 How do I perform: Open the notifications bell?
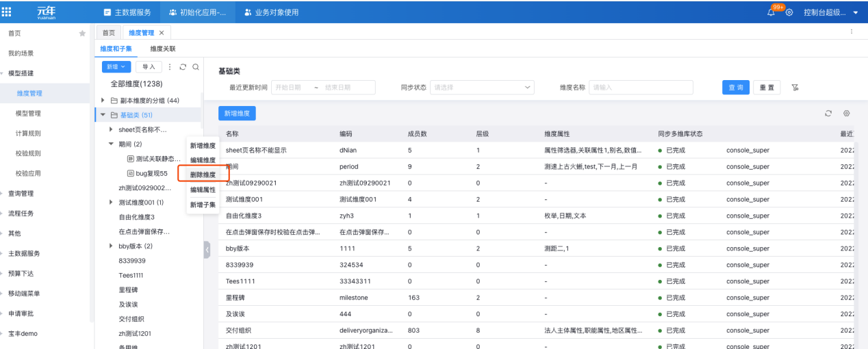(x=772, y=12)
